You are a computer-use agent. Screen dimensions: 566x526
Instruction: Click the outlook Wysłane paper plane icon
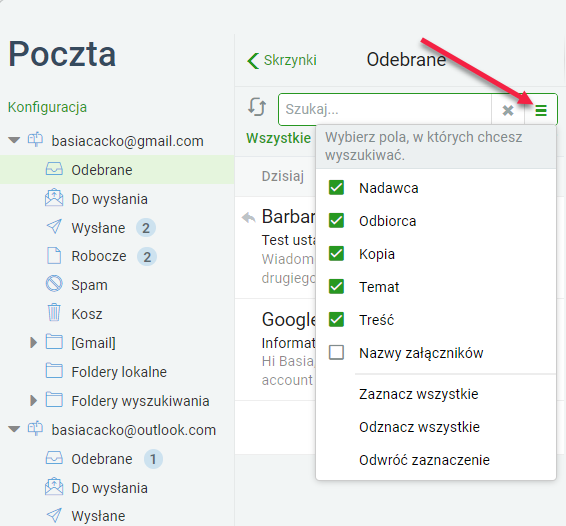tap(54, 516)
